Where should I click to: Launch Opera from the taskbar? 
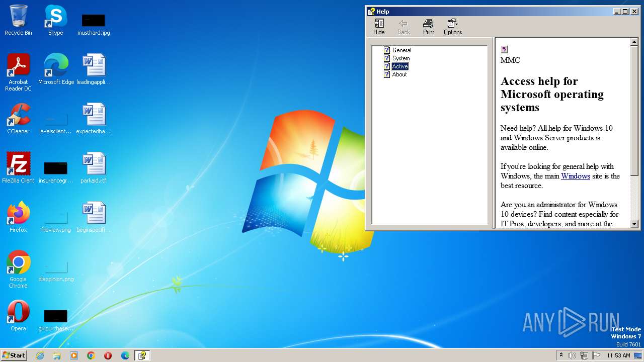pos(108,355)
